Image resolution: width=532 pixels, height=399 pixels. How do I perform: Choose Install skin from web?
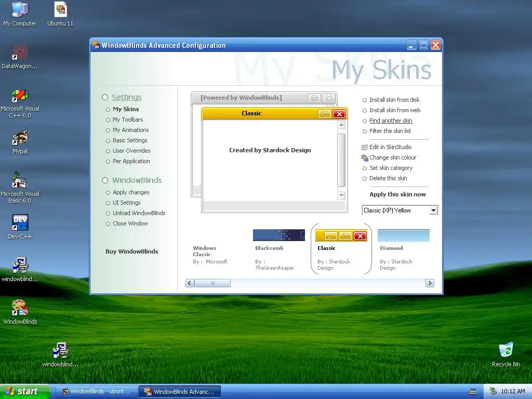395,110
